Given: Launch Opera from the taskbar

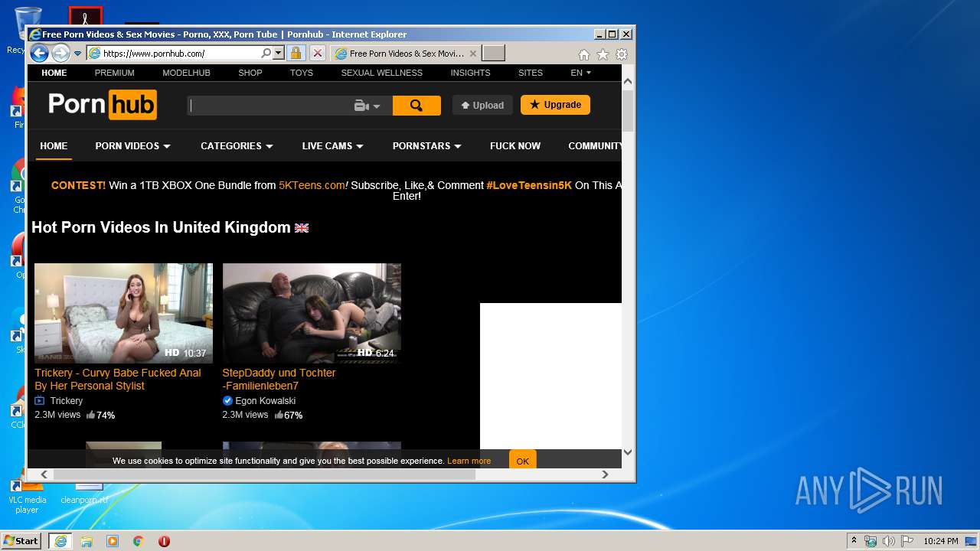Looking at the screenshot, I should [x=164, y=541].
